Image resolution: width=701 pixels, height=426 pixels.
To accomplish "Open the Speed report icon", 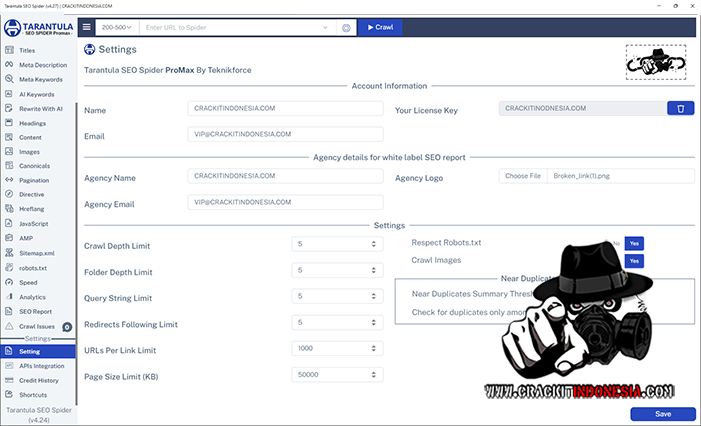I will click(x=10, y=282).
